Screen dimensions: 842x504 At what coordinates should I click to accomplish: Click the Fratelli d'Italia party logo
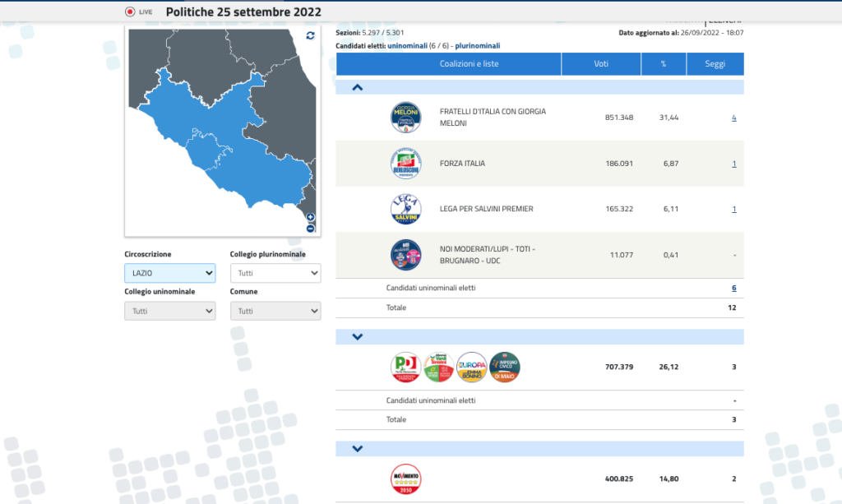tap(406, 118)
